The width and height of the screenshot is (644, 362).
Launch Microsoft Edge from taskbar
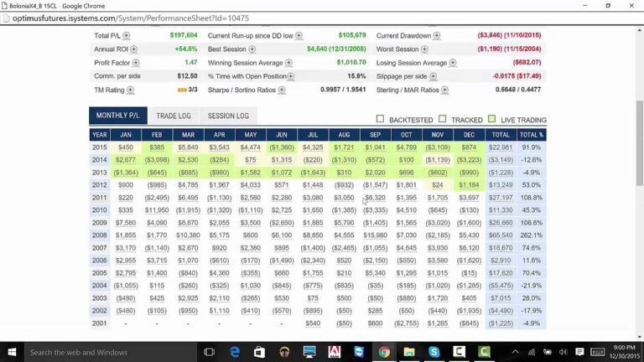tap(235, 352)
